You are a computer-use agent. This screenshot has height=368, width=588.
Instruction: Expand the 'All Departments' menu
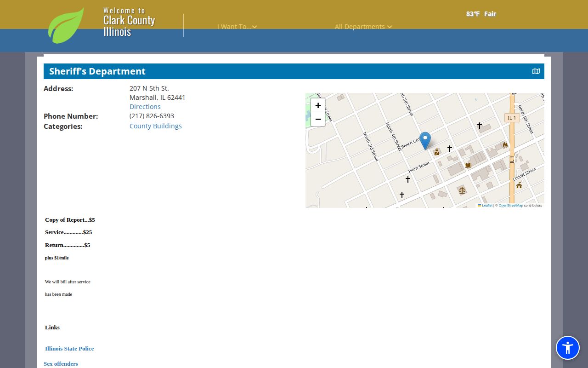pos(363,27)
